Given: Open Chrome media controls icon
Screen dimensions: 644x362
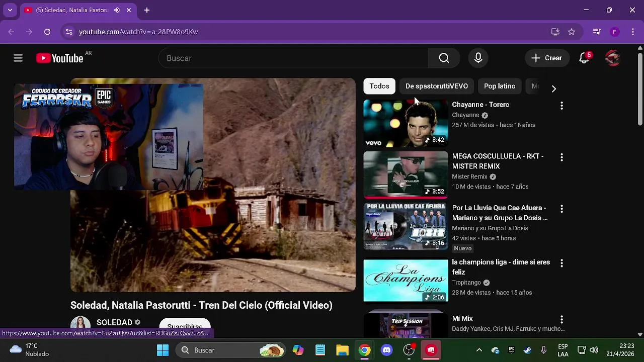Looking at the screenshot, I should point(597,32).
